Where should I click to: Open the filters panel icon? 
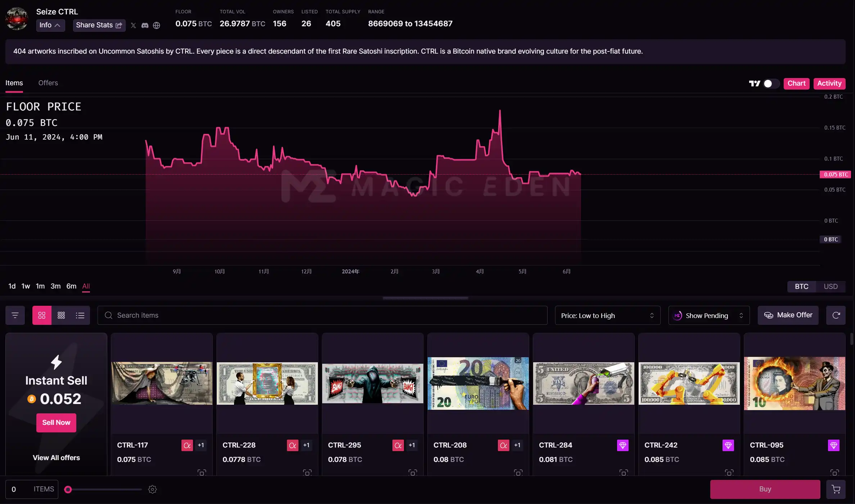(15, 315)
